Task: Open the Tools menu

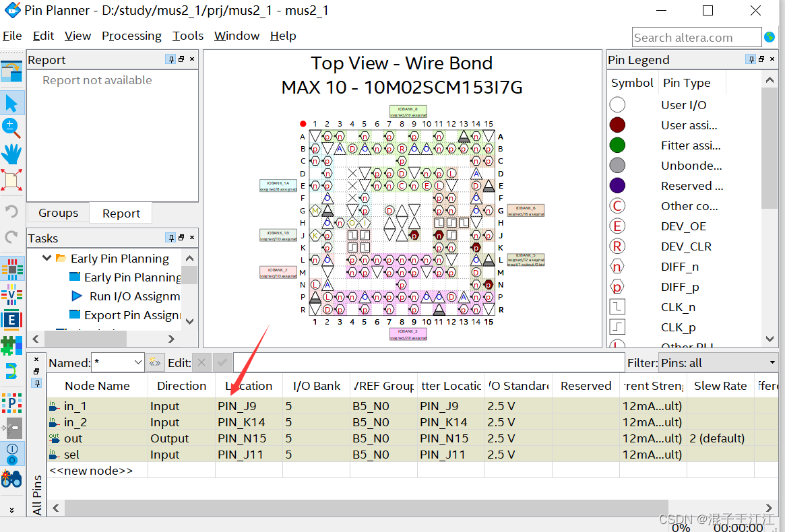Action: coord(188,36)
